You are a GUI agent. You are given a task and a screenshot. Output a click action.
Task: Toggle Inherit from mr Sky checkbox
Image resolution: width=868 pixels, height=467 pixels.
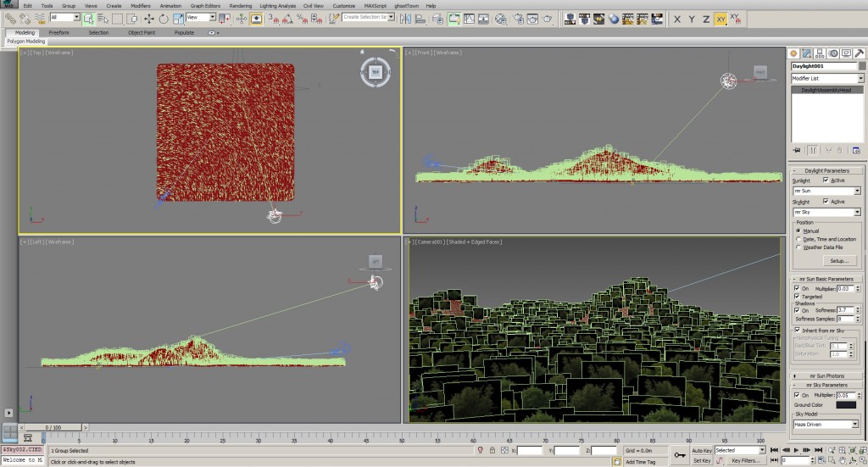(x=797, y=331)
